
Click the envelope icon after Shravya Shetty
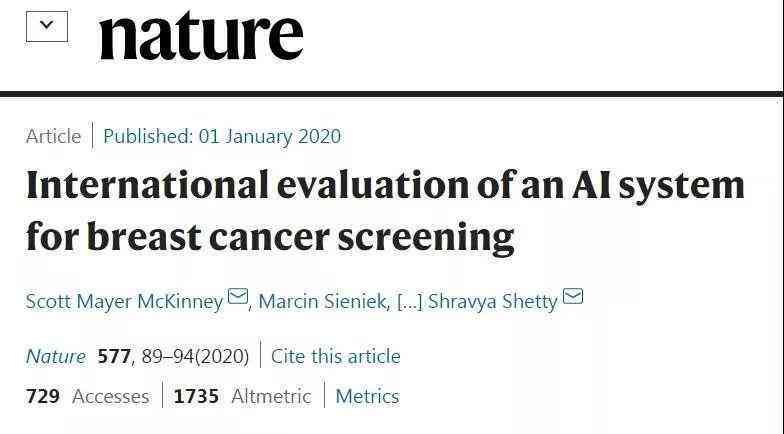(x=573, y=296)
